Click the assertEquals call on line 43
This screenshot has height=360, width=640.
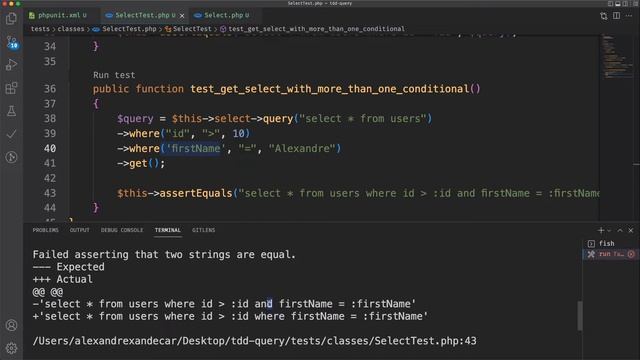(196, 193)
